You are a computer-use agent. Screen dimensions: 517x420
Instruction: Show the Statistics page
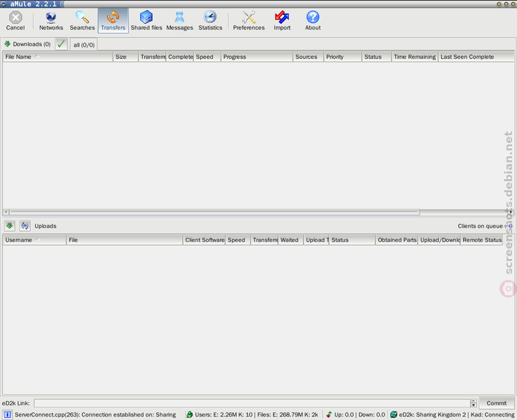210,21
